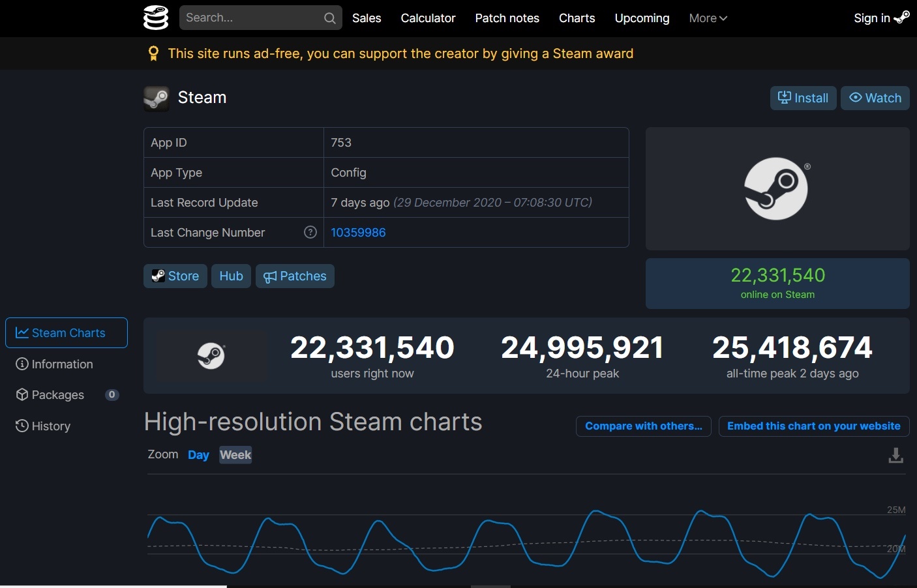Open the Information sidebar tab

coord(55,364)
